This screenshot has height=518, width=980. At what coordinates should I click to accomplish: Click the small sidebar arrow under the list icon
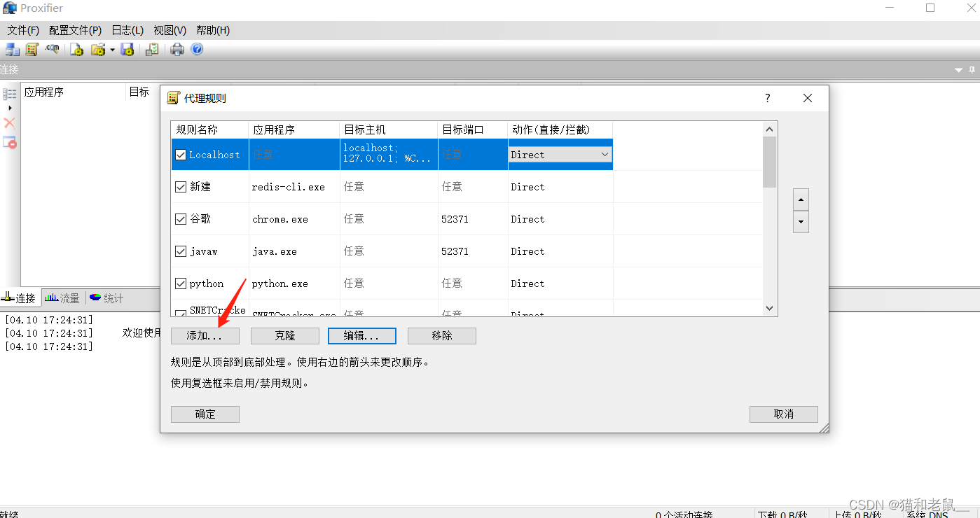(x=10, y=108)
